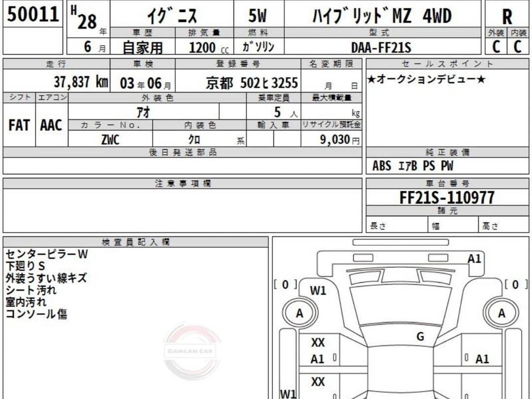The height and width of the screenshot is (399, 532).
Task: Click the 検査員記入欄 header
Action: (x=136, y=242)
